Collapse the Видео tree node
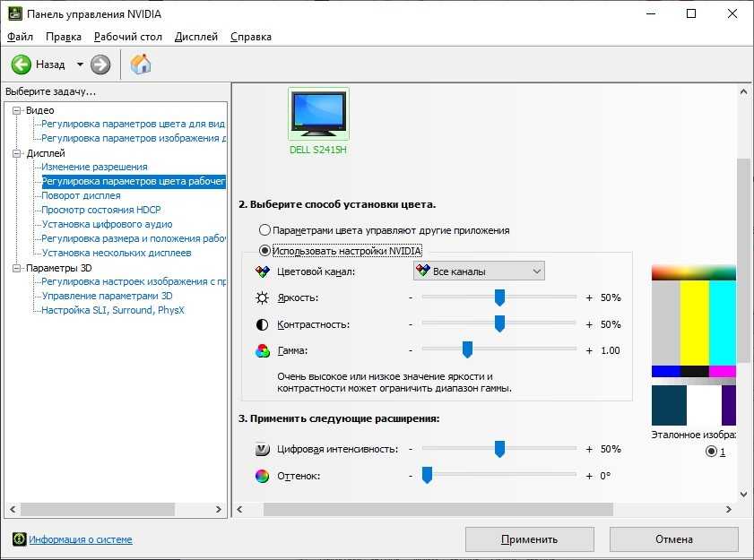The height and width of the screenshot is (560, 754). (x=16, y=110)
